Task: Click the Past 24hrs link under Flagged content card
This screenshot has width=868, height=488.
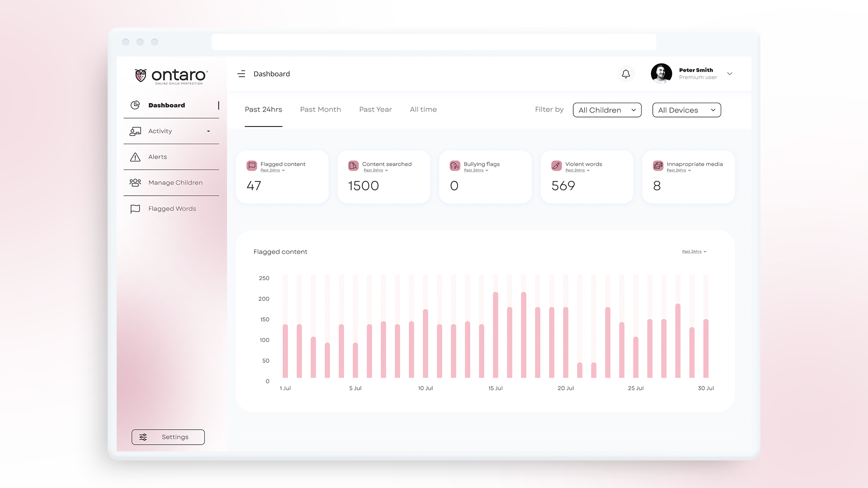Action: tap(271, 170)
